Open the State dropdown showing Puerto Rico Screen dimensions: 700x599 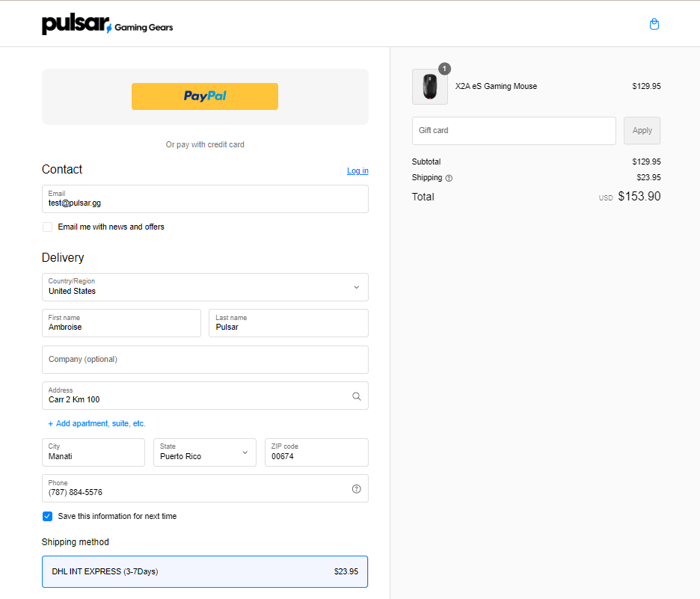[x=205, y=452]
